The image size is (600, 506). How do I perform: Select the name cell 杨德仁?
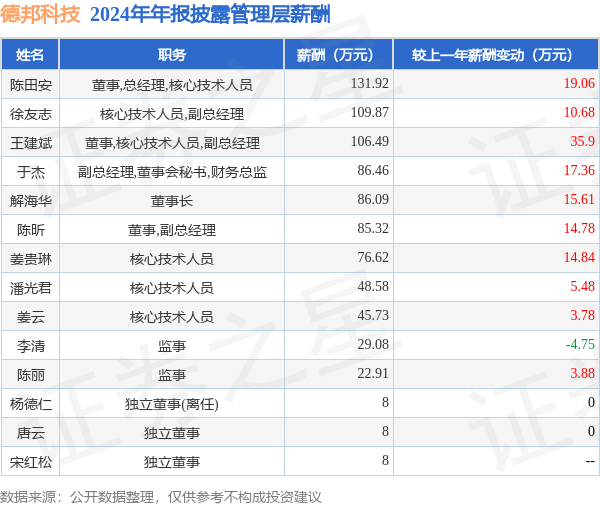click(31, 404)
